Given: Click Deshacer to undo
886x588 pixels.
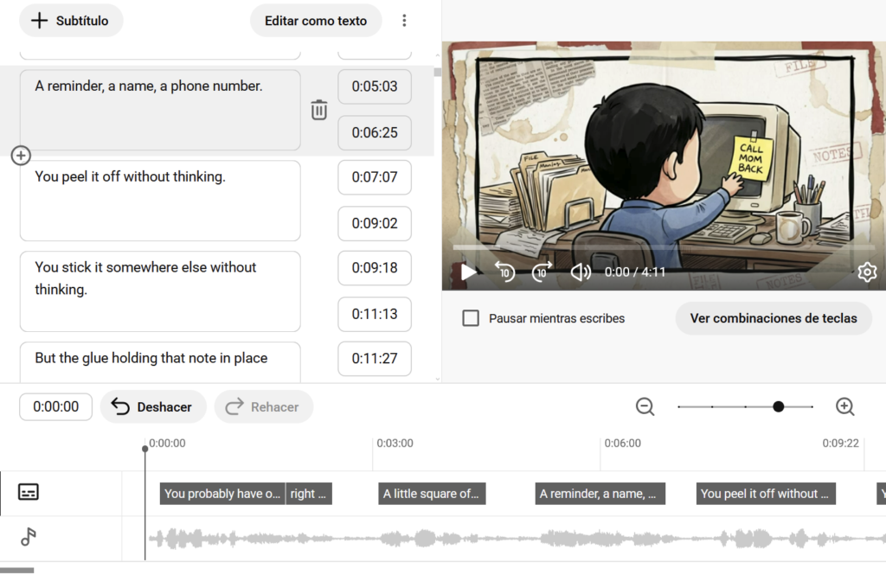Looking at the screenshot, I should 153,406.
